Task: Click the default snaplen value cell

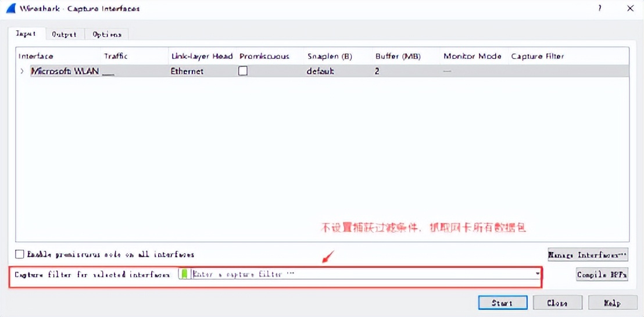Action: point(321,71)
